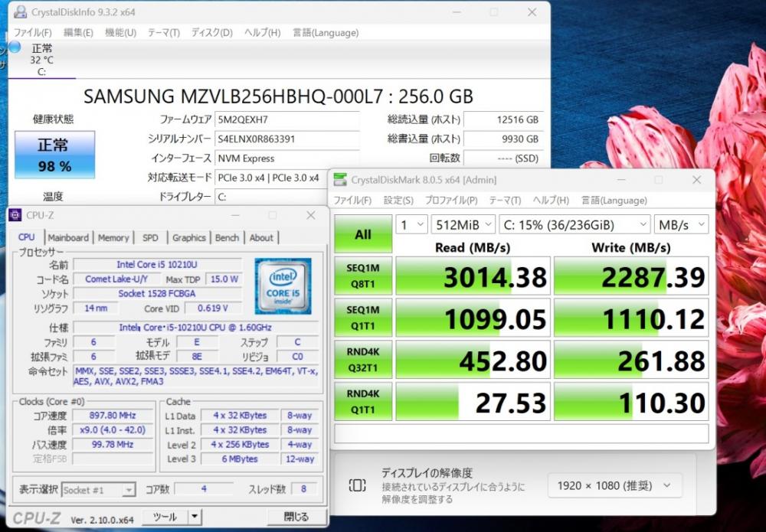Open the 512MiB test size dropdown
This screenshot has height=532, width=766.
[463, 224]
